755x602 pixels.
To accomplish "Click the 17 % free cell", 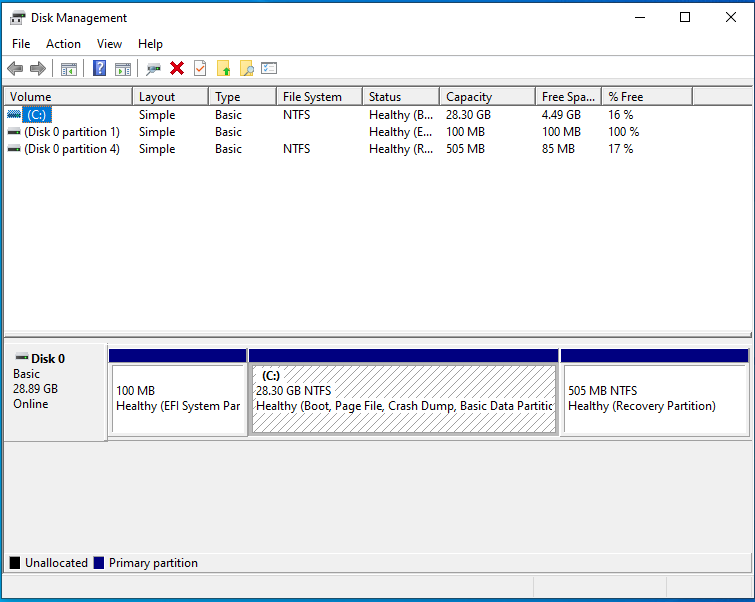I will [621, 149].
